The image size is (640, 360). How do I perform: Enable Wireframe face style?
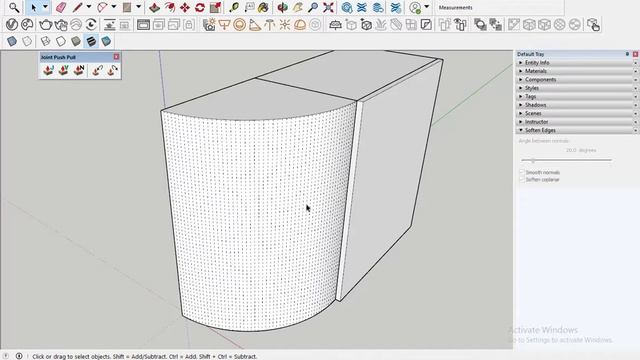[x=45, y=41]
